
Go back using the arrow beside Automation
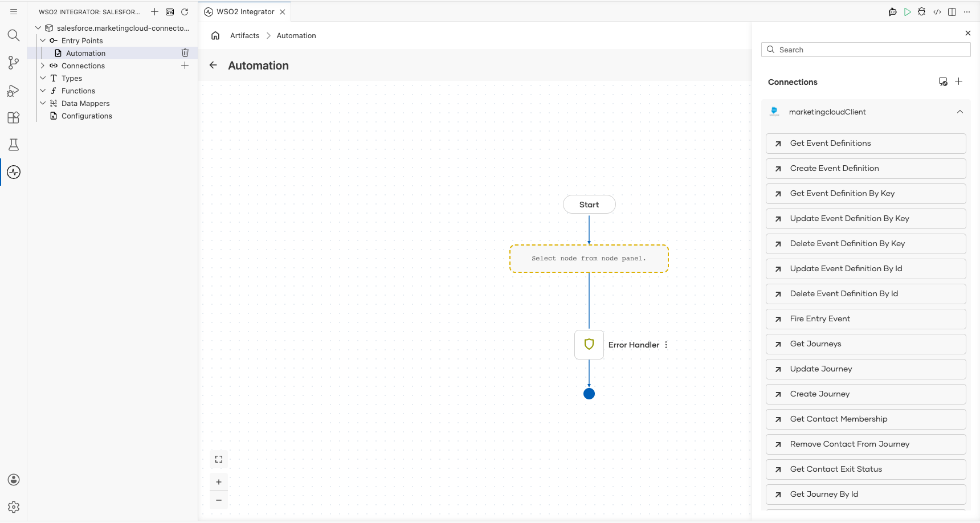pos(213,65)
